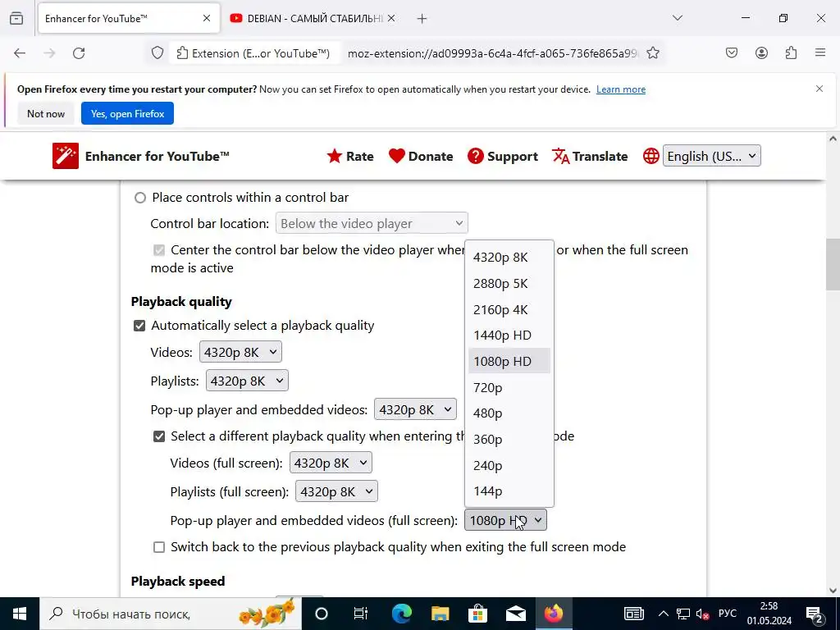Choose 2160p 4K from the list
840x630 pixels.
509,309
